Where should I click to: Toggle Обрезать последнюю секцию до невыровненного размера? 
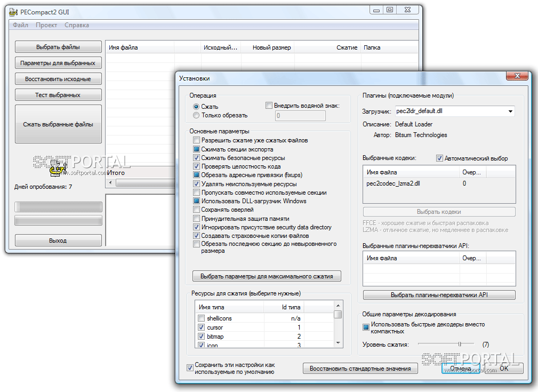[196, 244]
